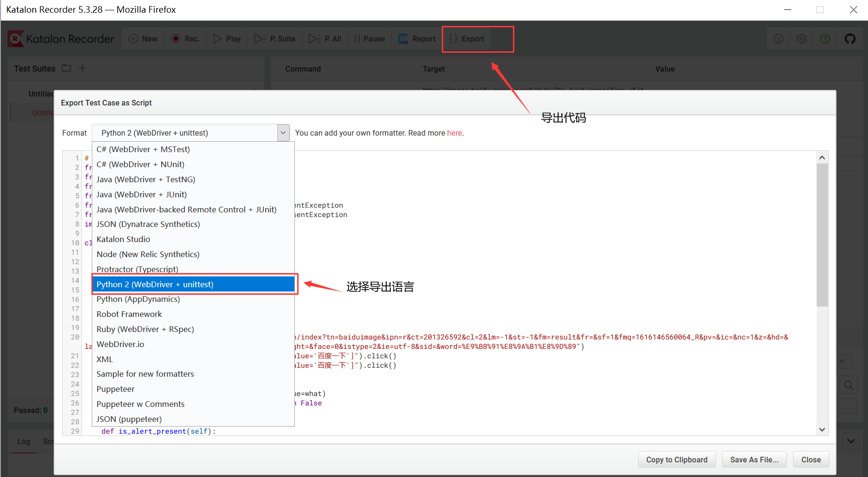
Task: Click the Command column header
Action: pyautogui.click(x=303, y=69)
